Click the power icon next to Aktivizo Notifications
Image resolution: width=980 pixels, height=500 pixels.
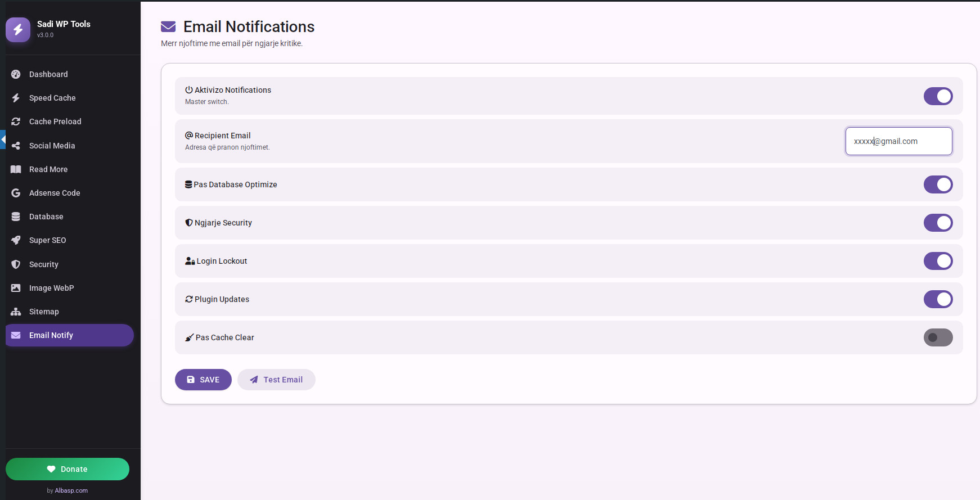pos(189,90)
